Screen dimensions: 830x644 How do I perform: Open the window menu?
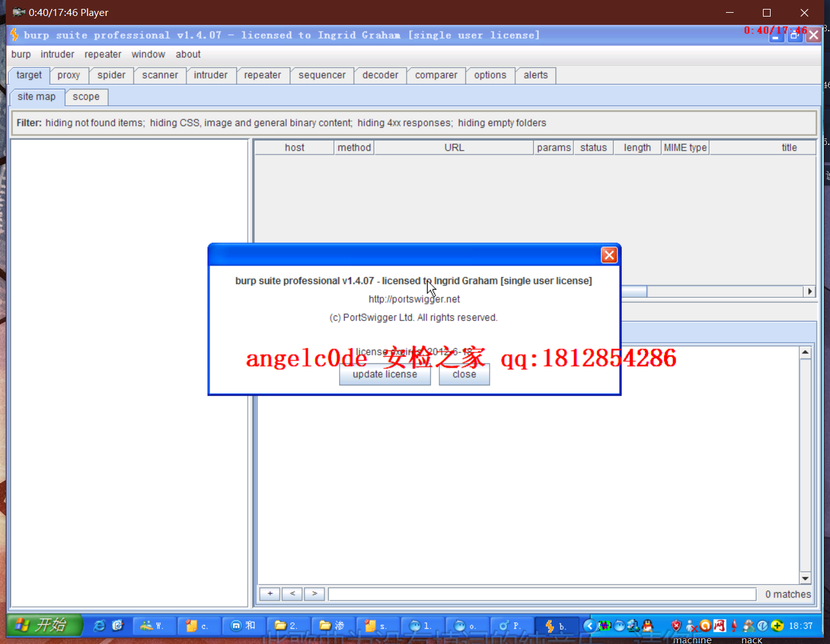click(149, 54)
